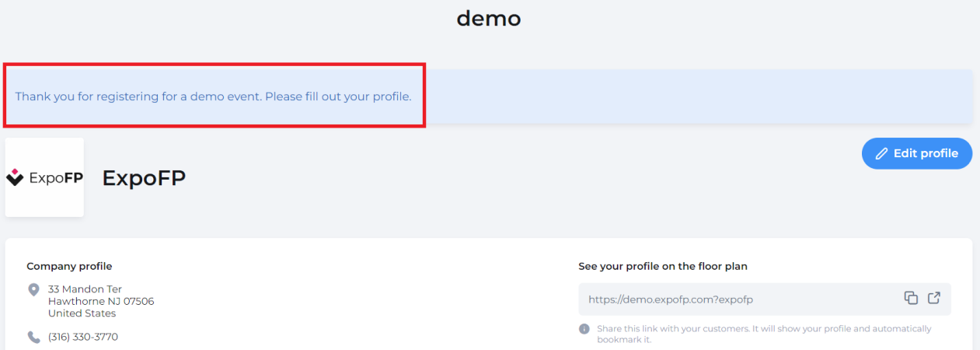Click the Hawthorne NJ 07506 line
The height and width of the screenshot is (350, 980).
click(x=101, y=301)
